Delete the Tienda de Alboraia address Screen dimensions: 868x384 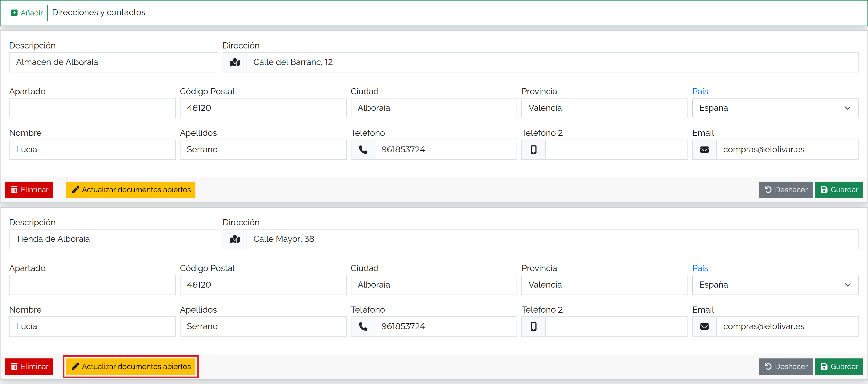29,366
